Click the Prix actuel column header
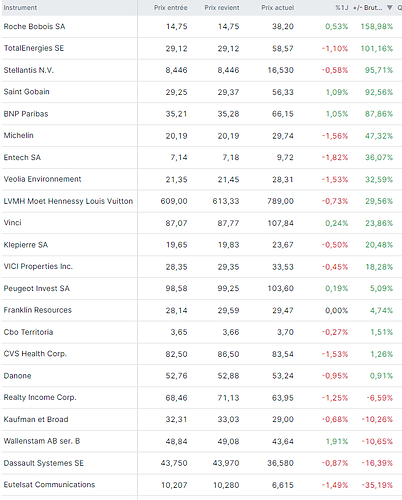Image resolution: width=402 pixels, height=500 pixels. pyautogui.click(x=277, y=8)
